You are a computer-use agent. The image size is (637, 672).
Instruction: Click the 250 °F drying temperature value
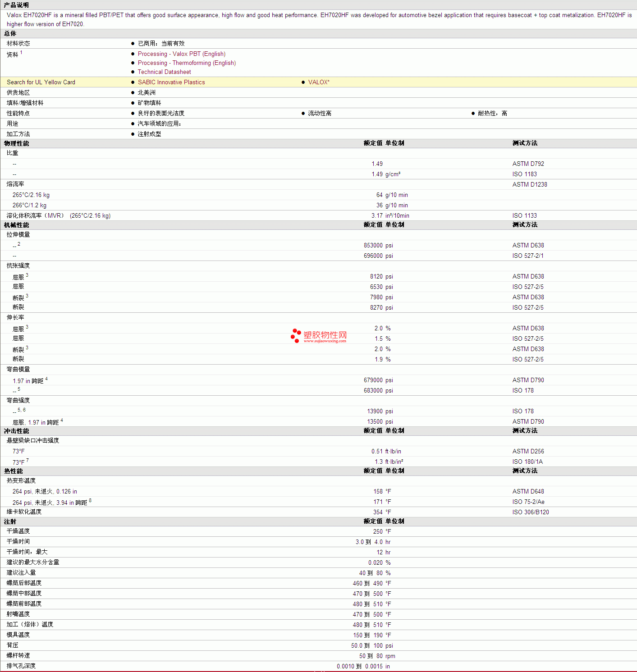pyautogui.click(x=382, y=531)
